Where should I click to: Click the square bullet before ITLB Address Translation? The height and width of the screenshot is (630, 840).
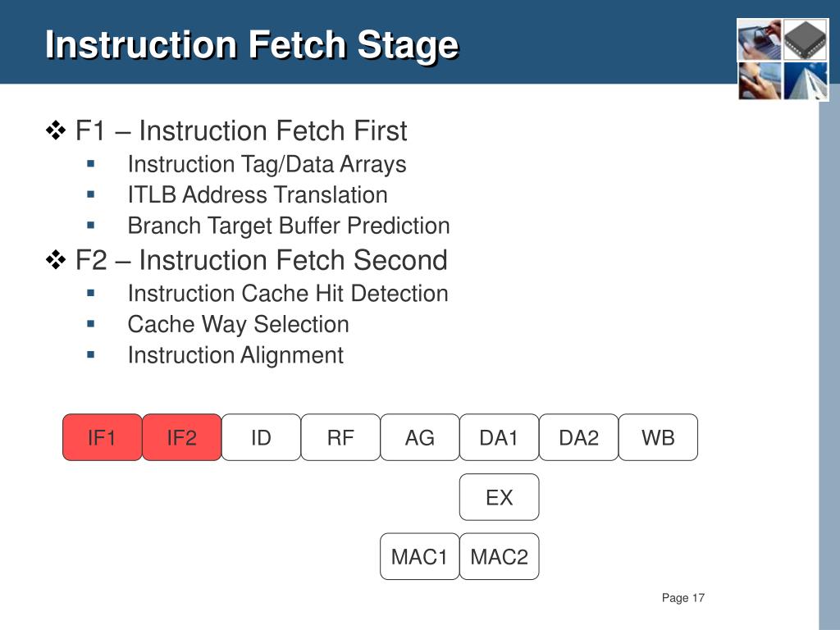point(90,194)
